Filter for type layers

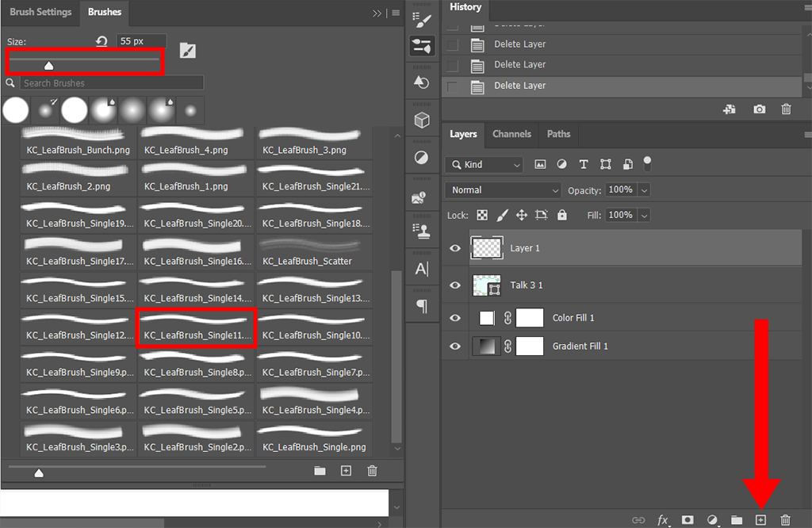(x=584, y=165)
